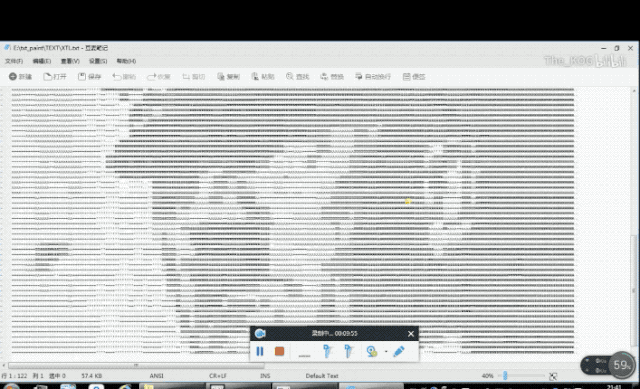Click the 40% zoom value in the status bar
Image resolution: width=640 pixels, height=389 pixels.
point(487,376)
